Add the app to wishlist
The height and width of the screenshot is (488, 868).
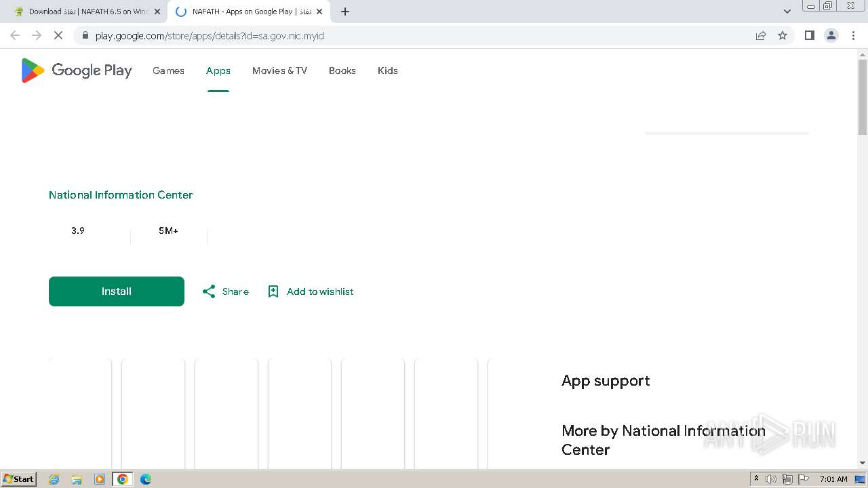pyautogui.click(x=311, y=291)
